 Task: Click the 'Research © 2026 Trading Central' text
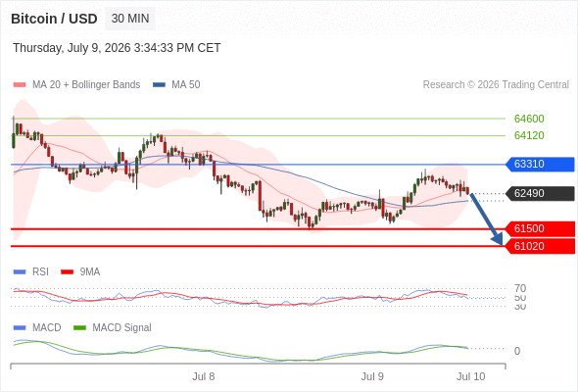coord(496,85)
